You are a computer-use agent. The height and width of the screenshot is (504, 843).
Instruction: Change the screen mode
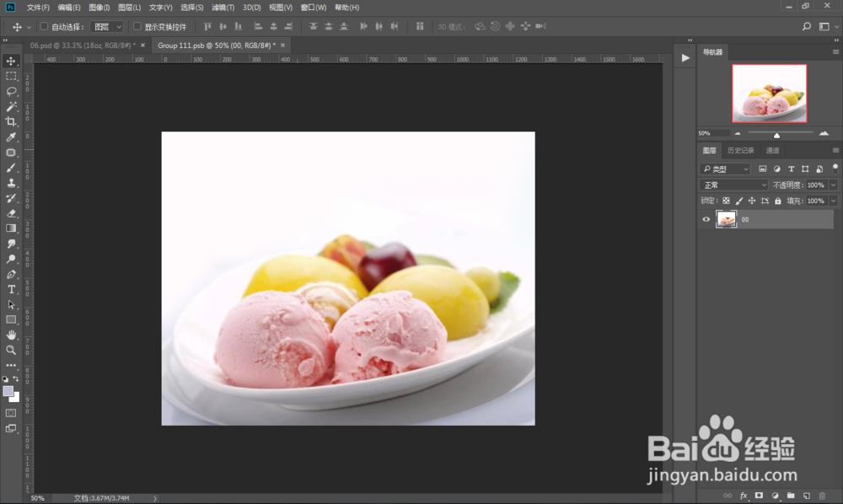tap(11, 428)
